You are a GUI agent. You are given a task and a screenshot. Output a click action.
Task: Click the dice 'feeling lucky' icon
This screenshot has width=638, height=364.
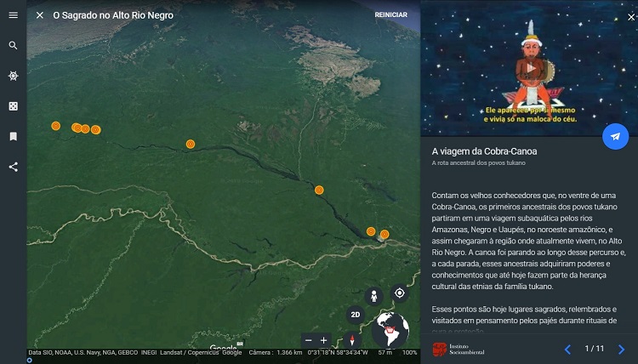coord(13,106)
